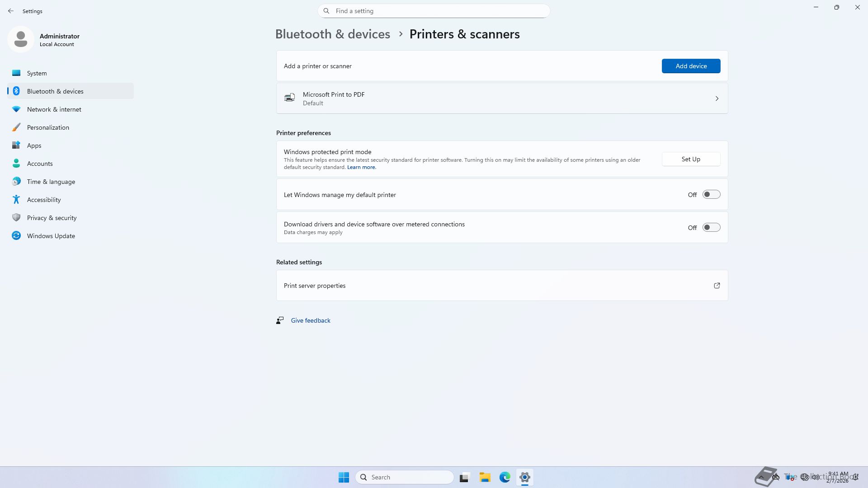Open Privacy & security settings page

52,218
